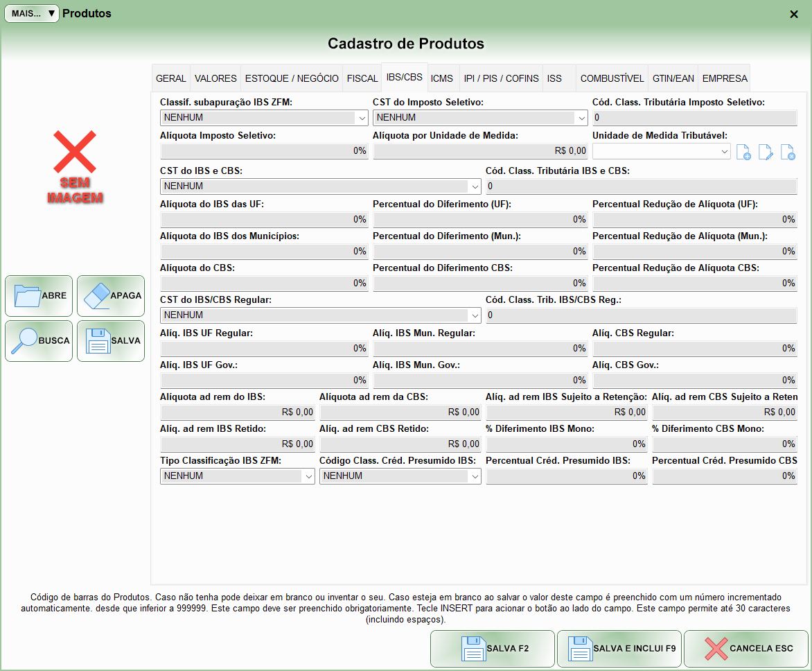
Task: Select the COMBUSTÍVEL tab
Action: (612, 78)
